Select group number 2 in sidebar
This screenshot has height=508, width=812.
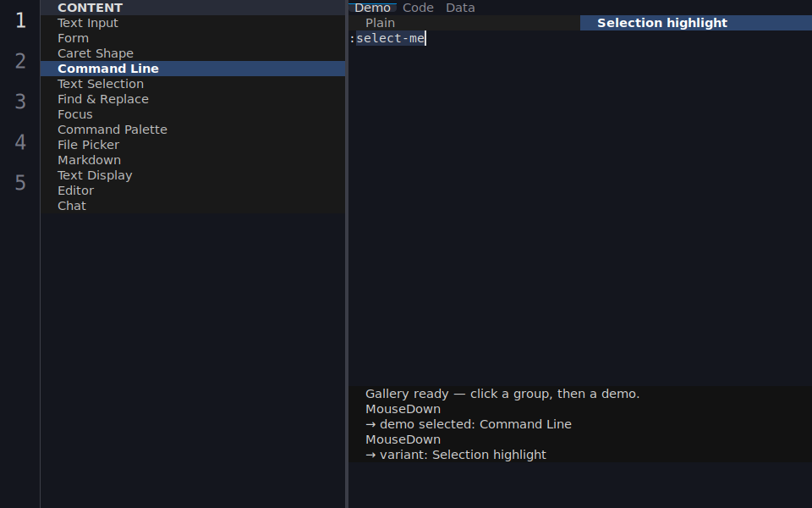pyautogui.click(x=20, y=61)
